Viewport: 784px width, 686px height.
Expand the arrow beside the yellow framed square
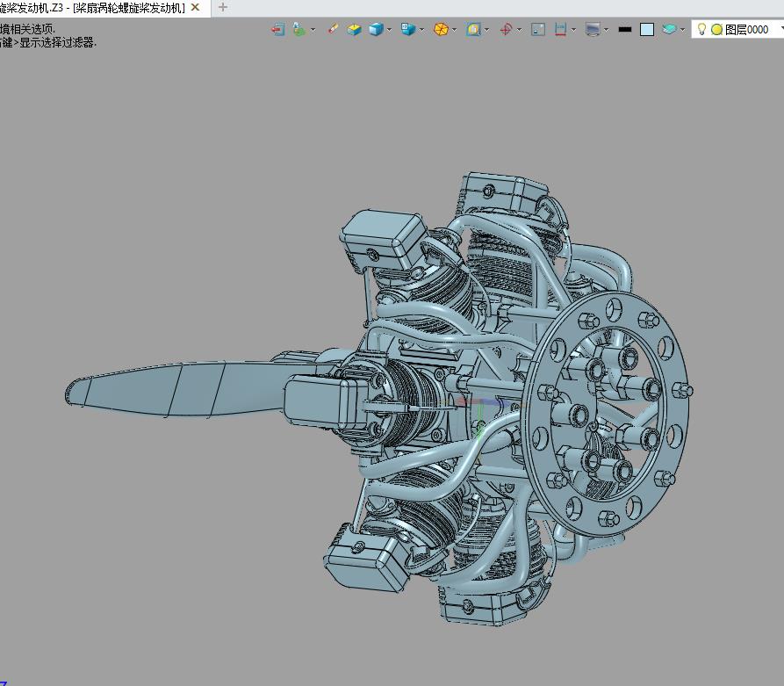[486, 30]
